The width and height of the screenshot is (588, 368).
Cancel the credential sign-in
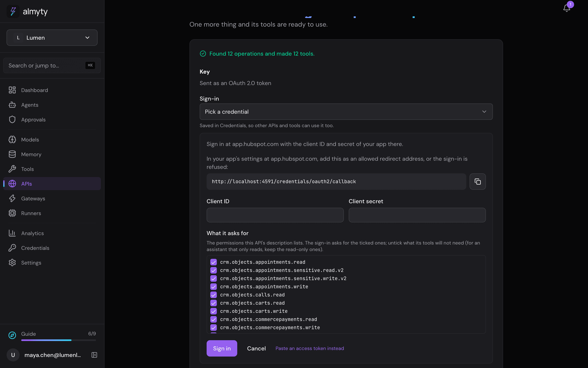coord(256,348)
